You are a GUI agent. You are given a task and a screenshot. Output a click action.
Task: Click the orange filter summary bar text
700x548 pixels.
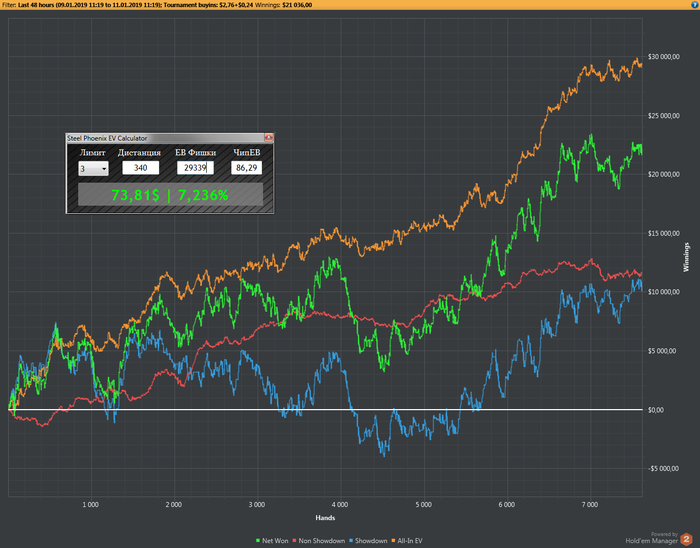point(156,5)
